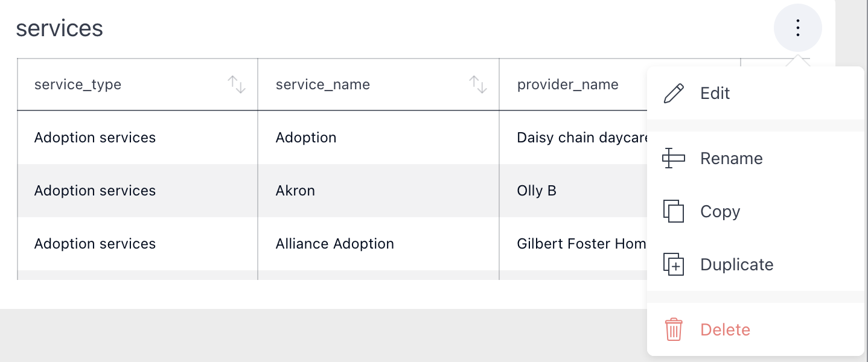Screen dimensions: 868x362
Task: Click the service_name column header
Action: click(x=323, y=84)
